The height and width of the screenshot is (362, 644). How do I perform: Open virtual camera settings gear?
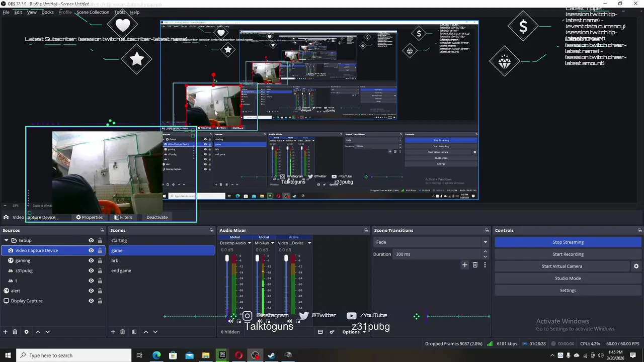[x=636, y=266]
